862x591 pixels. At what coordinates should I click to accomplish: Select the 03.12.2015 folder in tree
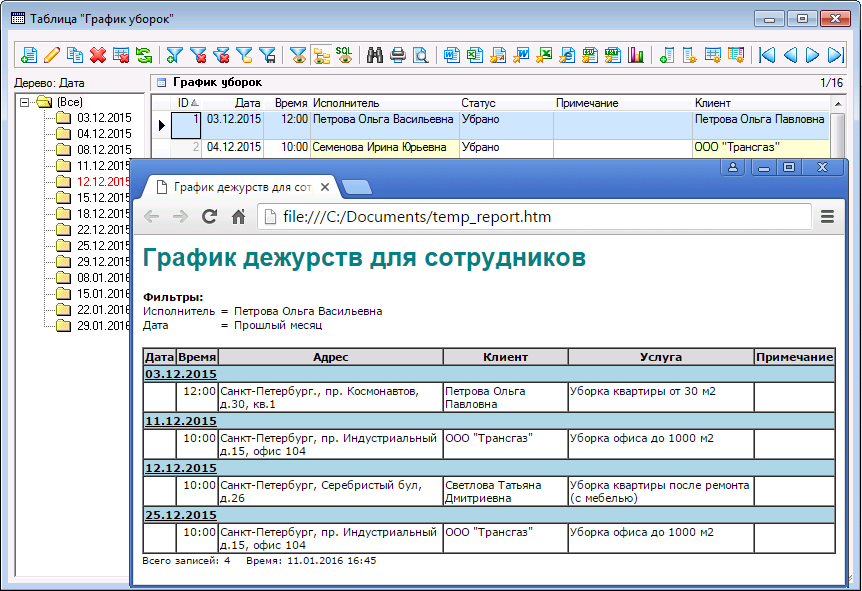(x=103, y=118)
